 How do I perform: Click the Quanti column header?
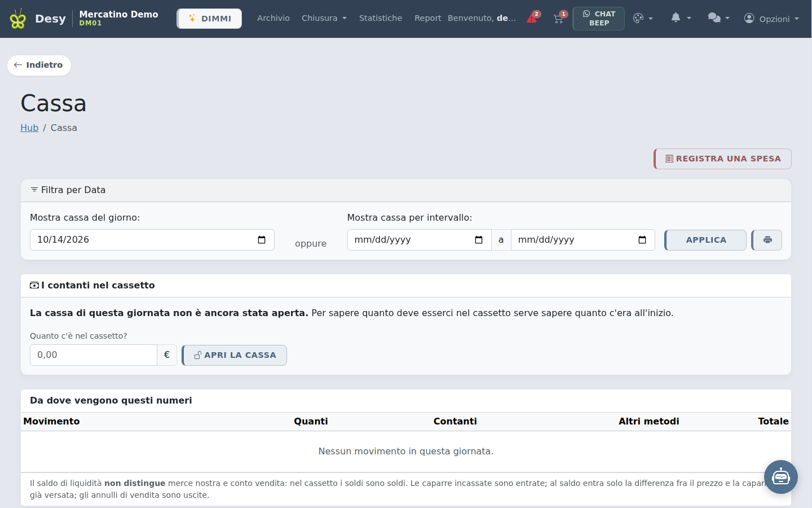click(x=311, y=421)
